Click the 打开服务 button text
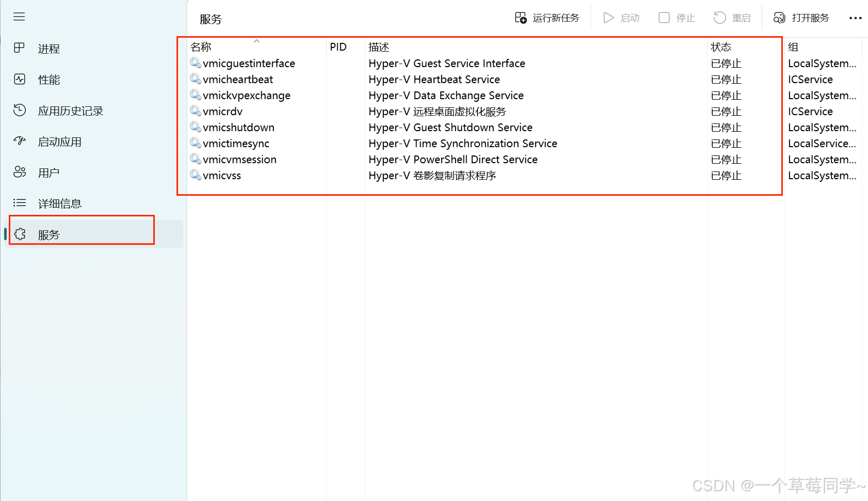This screenshot has width=868, height=501. (811, 18)
